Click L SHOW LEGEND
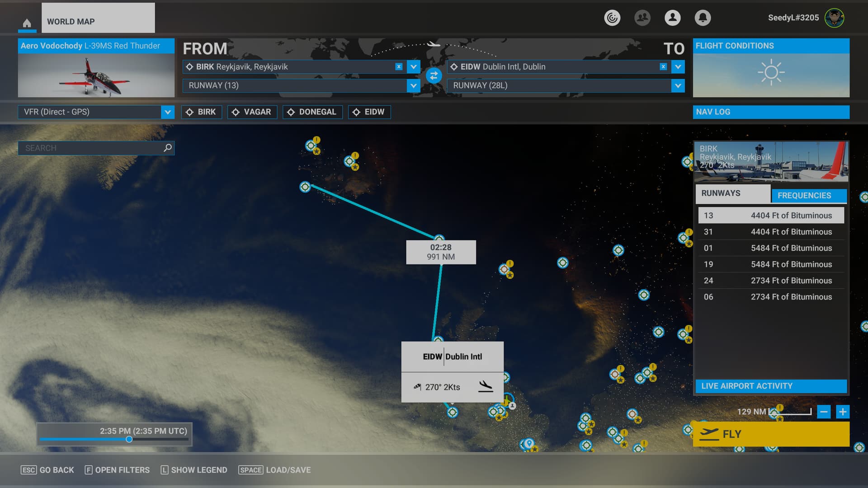The width and height of the screenshot is (868, 488). point(194,470)
